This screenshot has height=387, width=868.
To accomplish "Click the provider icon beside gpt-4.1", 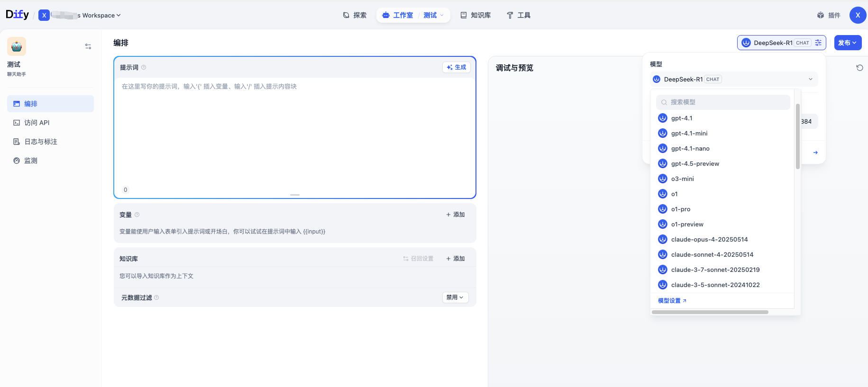I will click(663, 118).
